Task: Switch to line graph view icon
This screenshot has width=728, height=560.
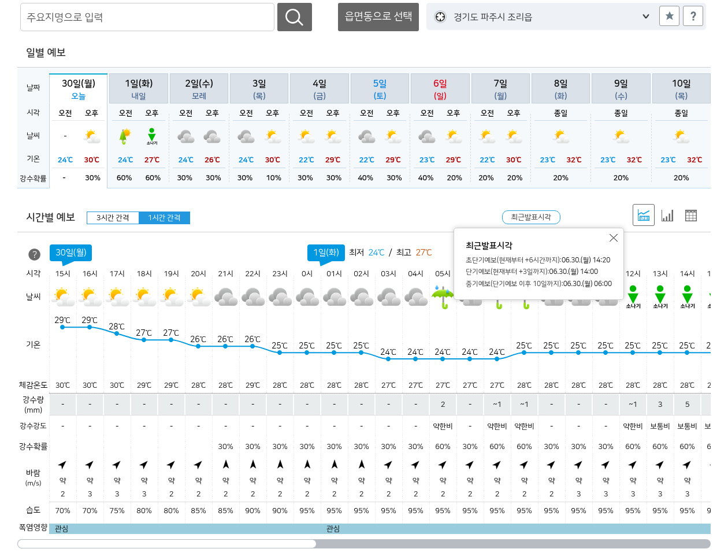Action: [x=644, y=216]
